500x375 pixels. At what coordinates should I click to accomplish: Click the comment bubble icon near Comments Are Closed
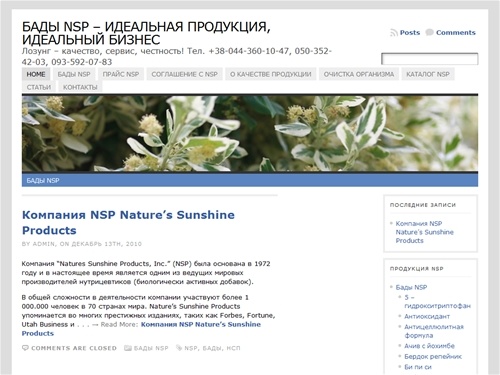(25, 348)
